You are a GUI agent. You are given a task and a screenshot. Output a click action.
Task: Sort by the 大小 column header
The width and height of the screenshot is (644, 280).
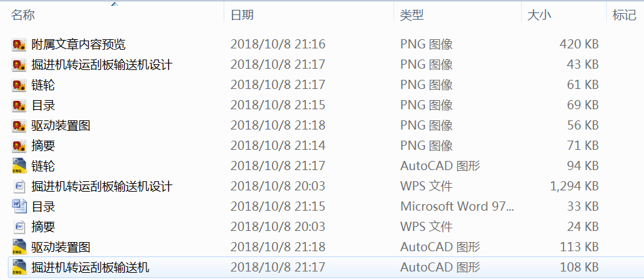coord(539,15)
